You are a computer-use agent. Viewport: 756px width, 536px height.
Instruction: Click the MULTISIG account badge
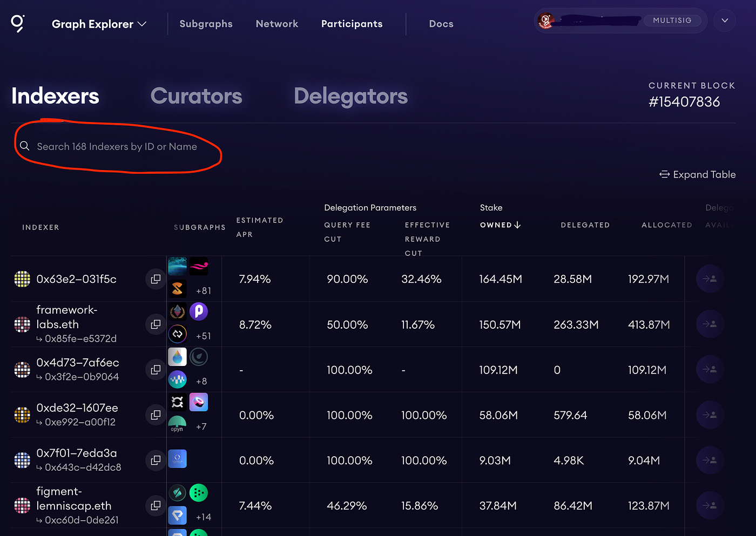[672, 20]
